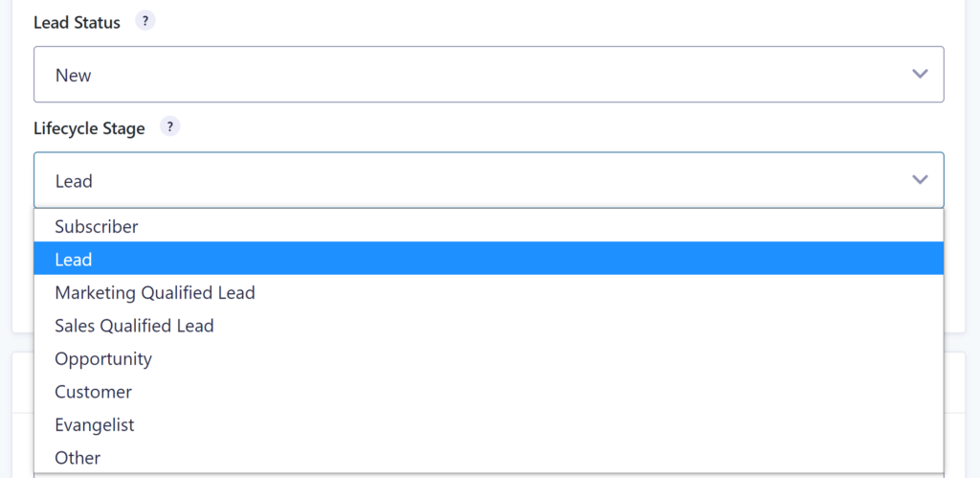Choose the Other option
The height and width of the screenshot is (478, 980).
point(78,458)
